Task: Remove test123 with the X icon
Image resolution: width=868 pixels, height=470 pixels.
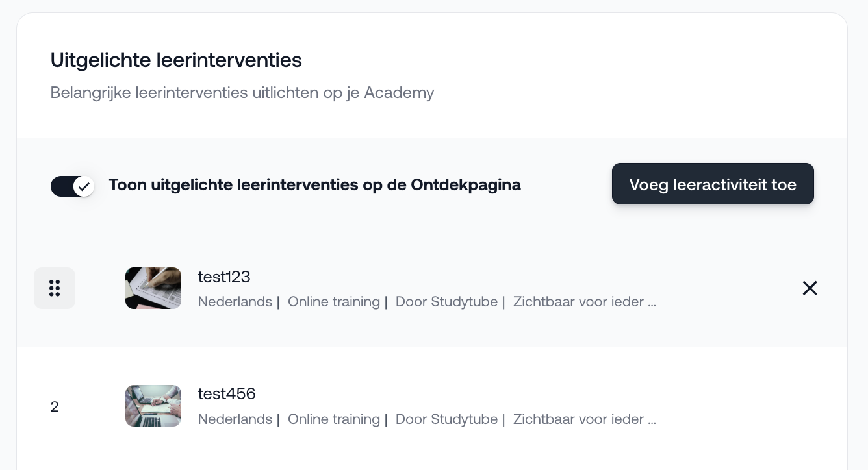Action: coord(810,288)
